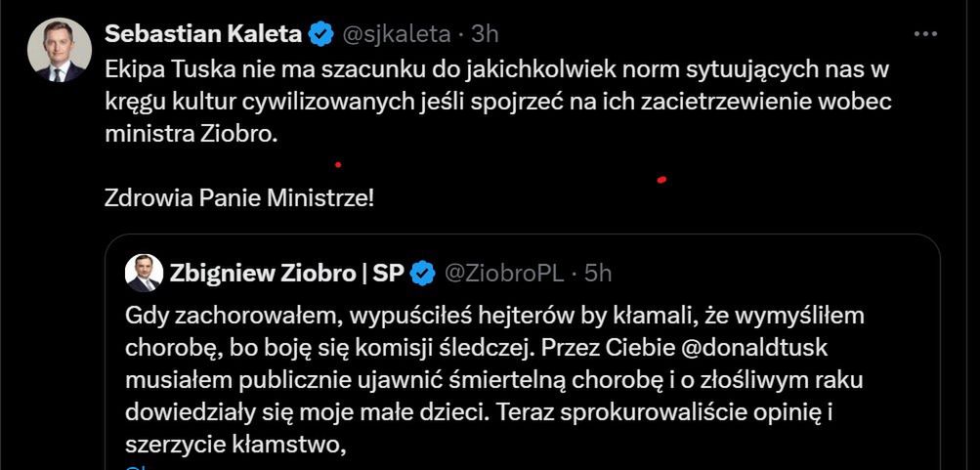
Task: Click the line "szerzycie kłamstwo," in quoted post
Action: pos(237,442)
